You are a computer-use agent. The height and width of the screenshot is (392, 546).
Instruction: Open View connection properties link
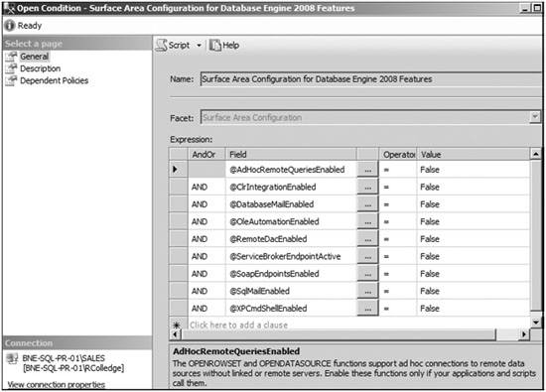tap(56, 385)
